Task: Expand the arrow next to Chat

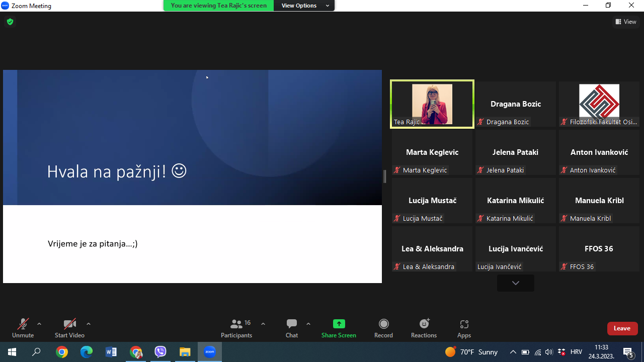Action: coord(308,324)
